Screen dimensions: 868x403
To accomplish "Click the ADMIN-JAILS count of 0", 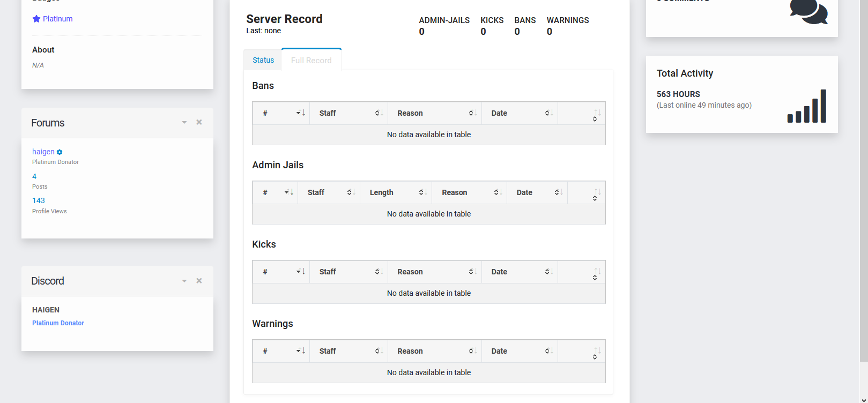I will pos(422,32).
